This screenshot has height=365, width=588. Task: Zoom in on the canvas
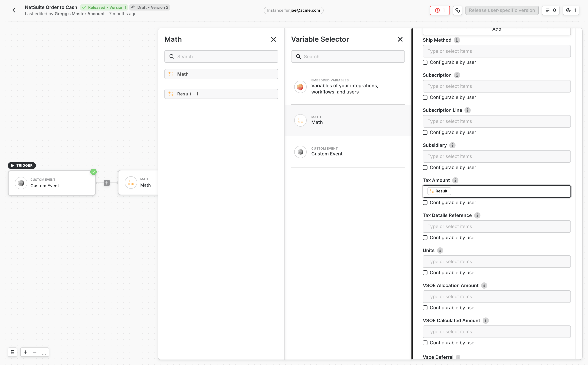pos(25,352)
